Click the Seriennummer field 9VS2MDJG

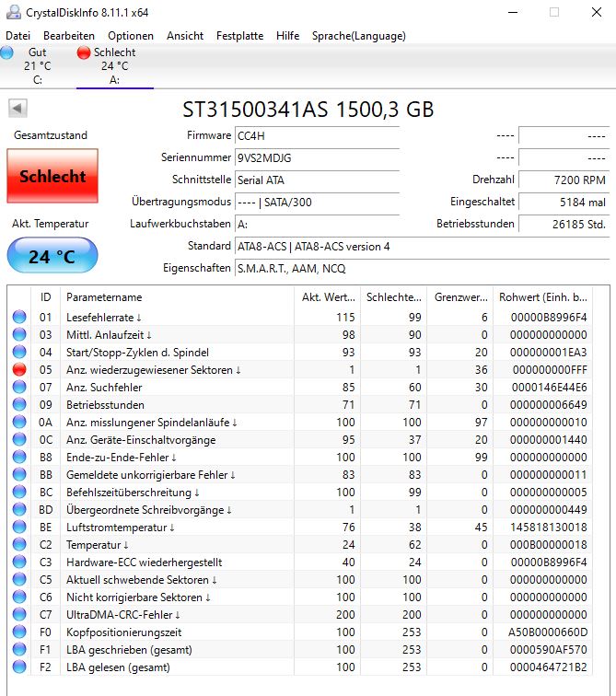click(317, 158)
